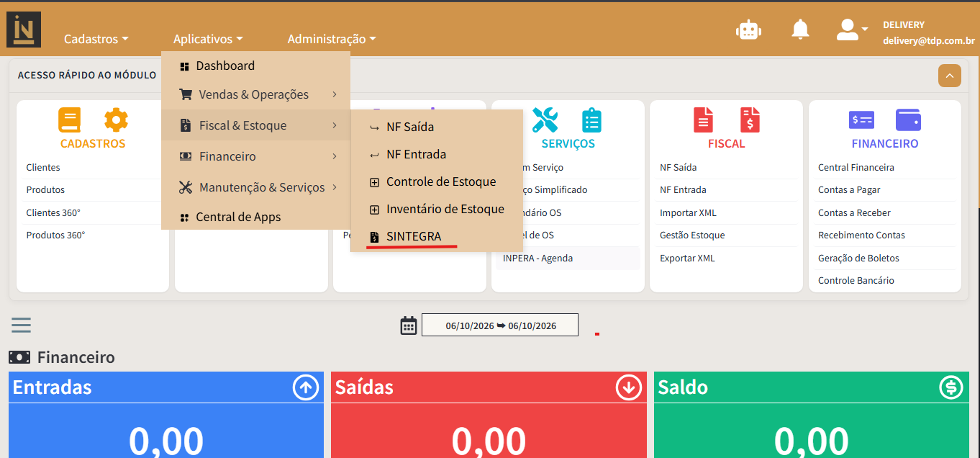Click the user profile avatar icon
This screenshot has width=980, height=458.
click(x=847, y=29)
